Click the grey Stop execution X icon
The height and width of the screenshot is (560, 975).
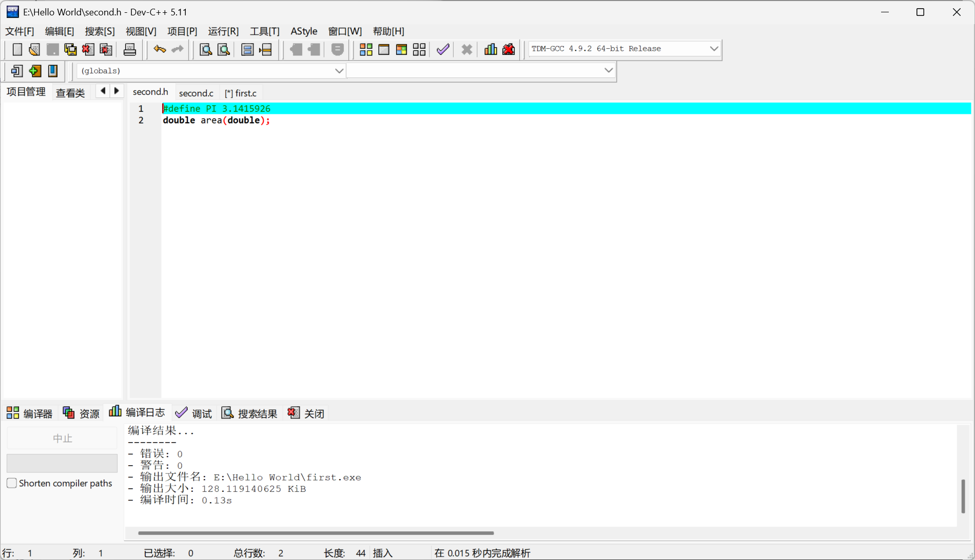(x=466, y=49)
